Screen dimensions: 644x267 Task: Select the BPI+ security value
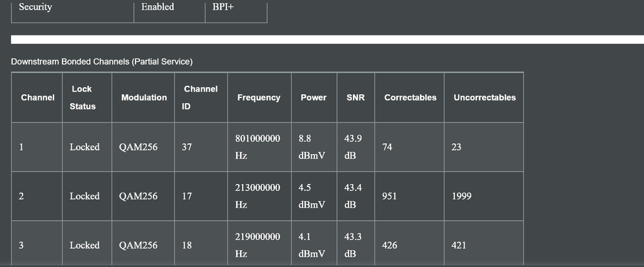coord(223,7)
